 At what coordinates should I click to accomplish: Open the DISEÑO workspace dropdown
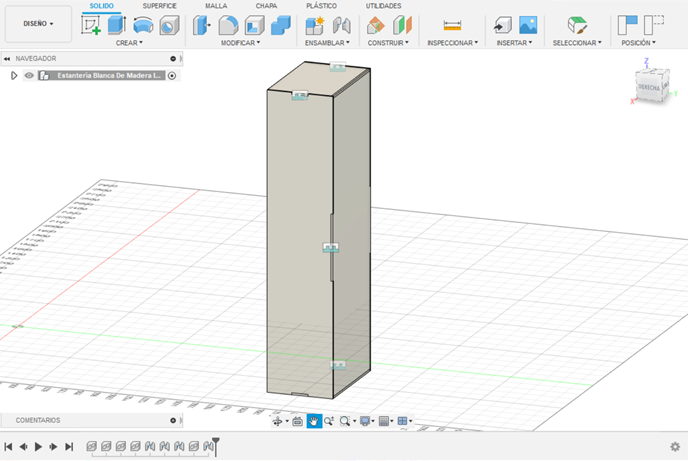pos(38,24)
